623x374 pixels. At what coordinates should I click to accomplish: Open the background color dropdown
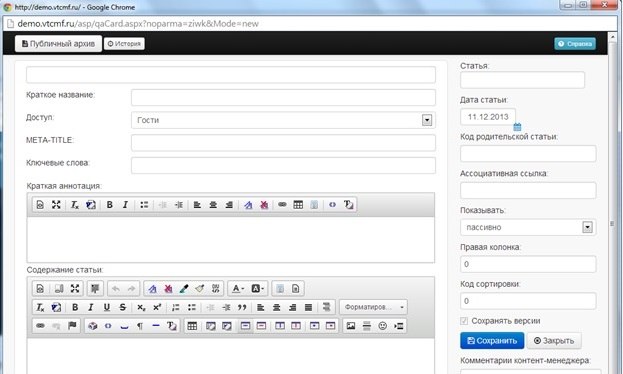[x=257, y=289]
